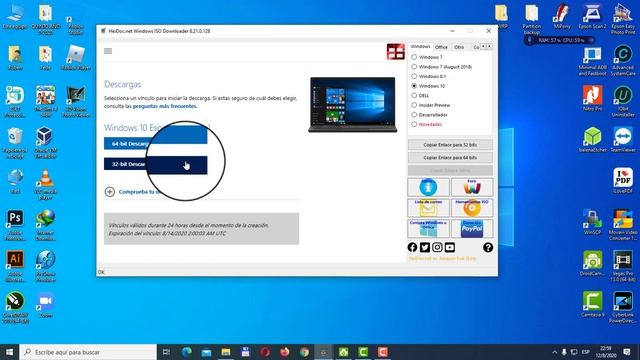Click the HeiDoc red logo icon

(396, 52)
